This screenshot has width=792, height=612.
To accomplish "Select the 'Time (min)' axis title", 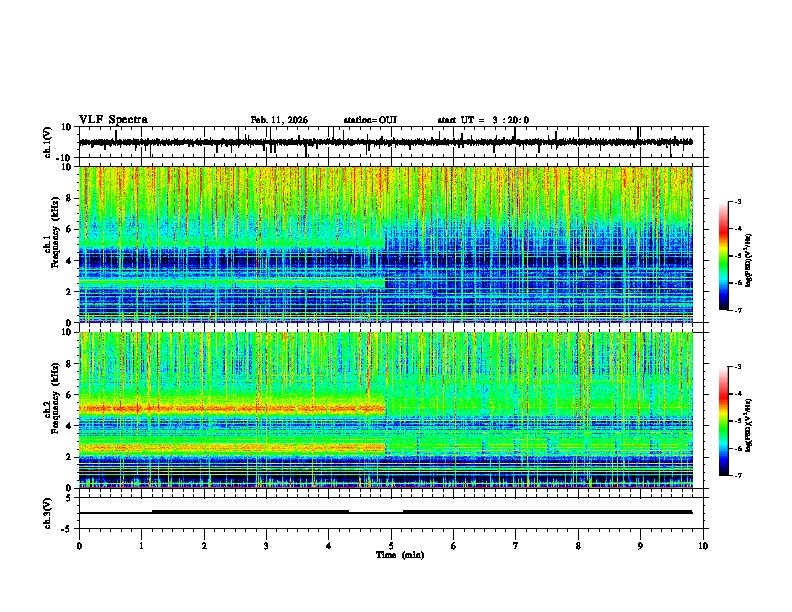I will click(x=400, y=555).
